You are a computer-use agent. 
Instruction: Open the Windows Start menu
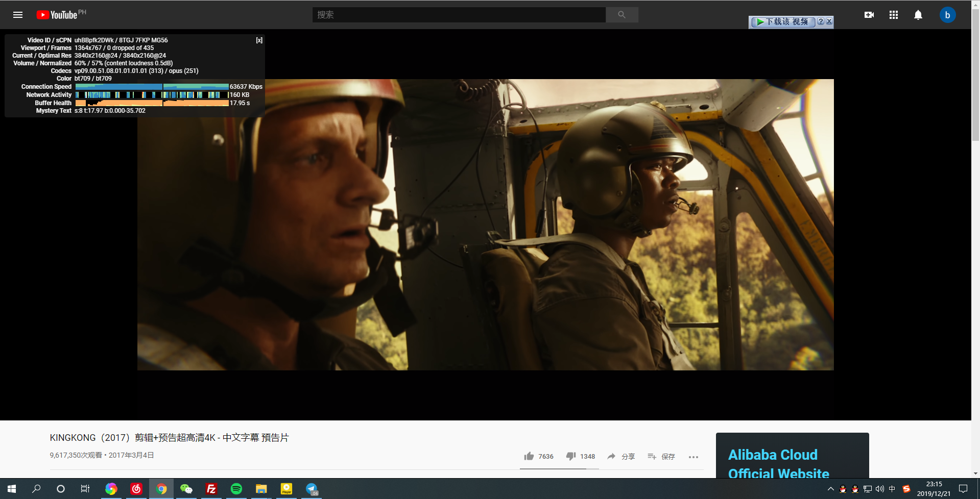12,489
